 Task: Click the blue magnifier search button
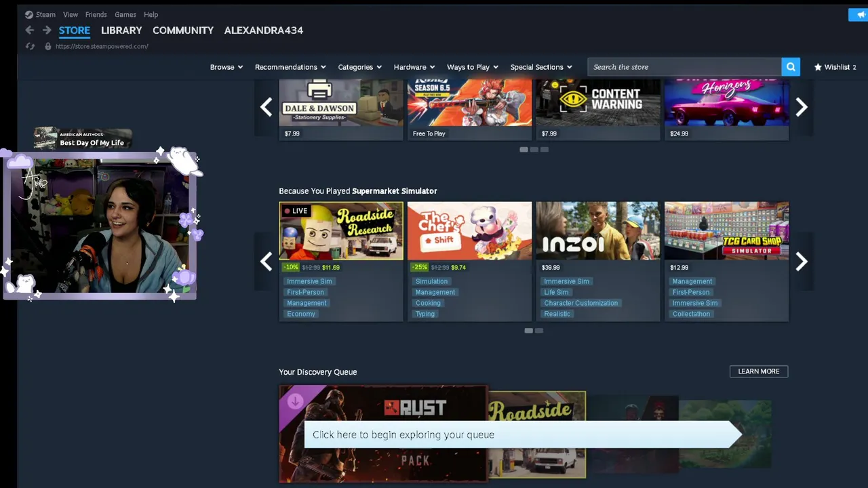tap(791, 66)
